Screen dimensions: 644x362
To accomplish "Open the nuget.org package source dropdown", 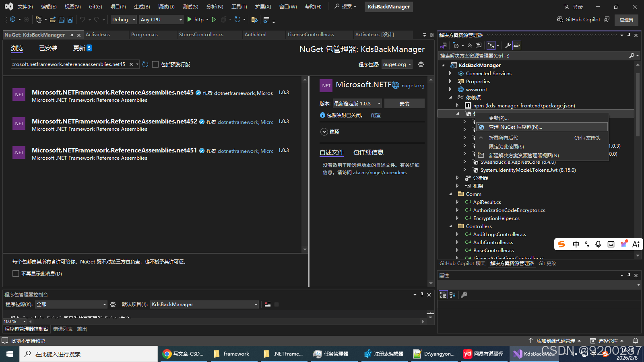I will tap(397, 64).
